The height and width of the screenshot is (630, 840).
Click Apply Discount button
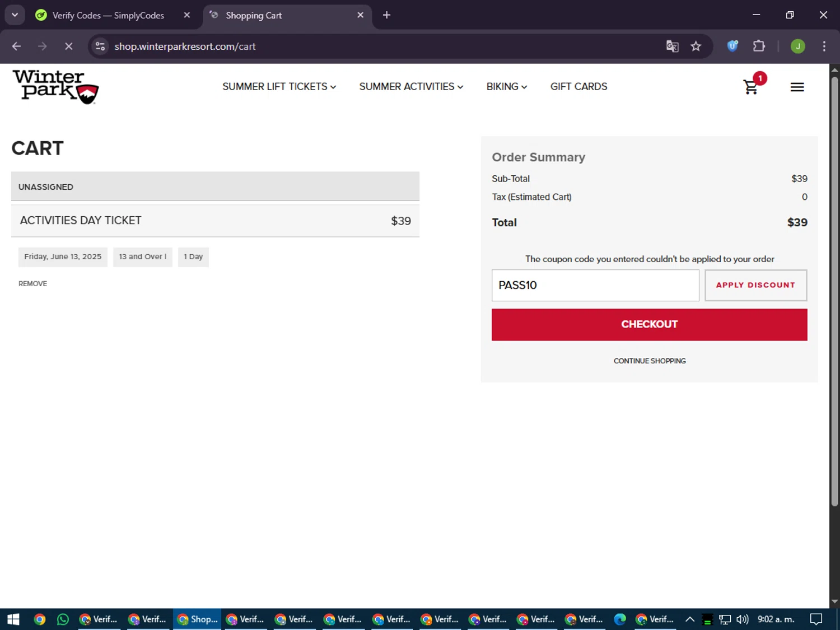[755, 285]
